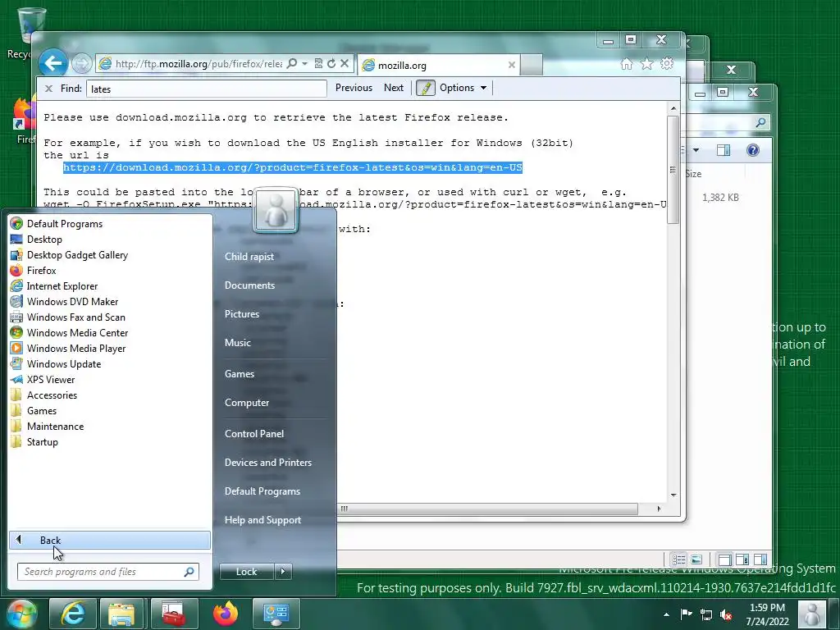Stop loading with the address bar X icon

pyautogui.click(x=345, y=64)
